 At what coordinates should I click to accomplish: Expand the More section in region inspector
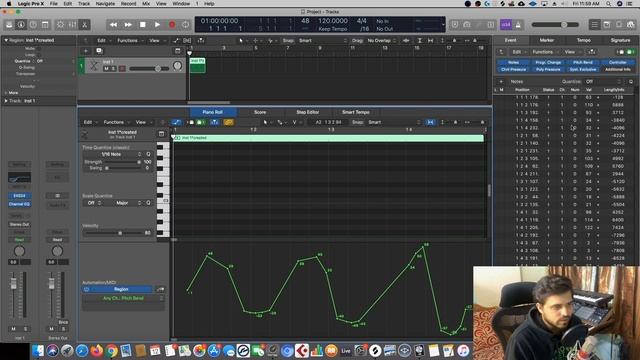(6, 93)
